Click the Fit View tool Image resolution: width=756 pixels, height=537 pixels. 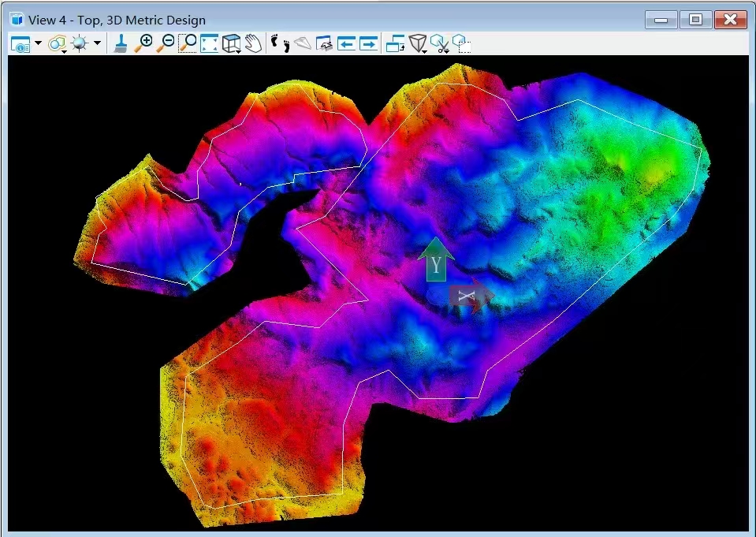pyautogui.click(x=209, y=44)
